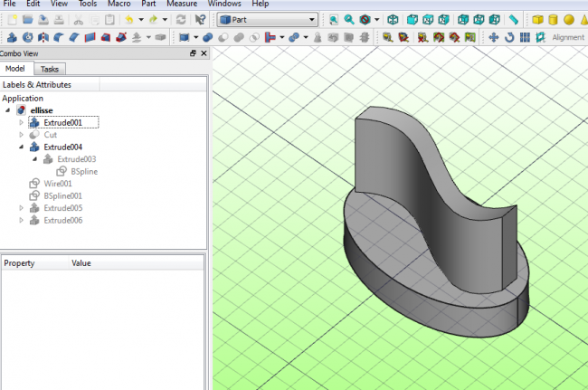Click the Revolve tool icon
This screenshot has height=390, width=588.
click(x=26, y=37)
